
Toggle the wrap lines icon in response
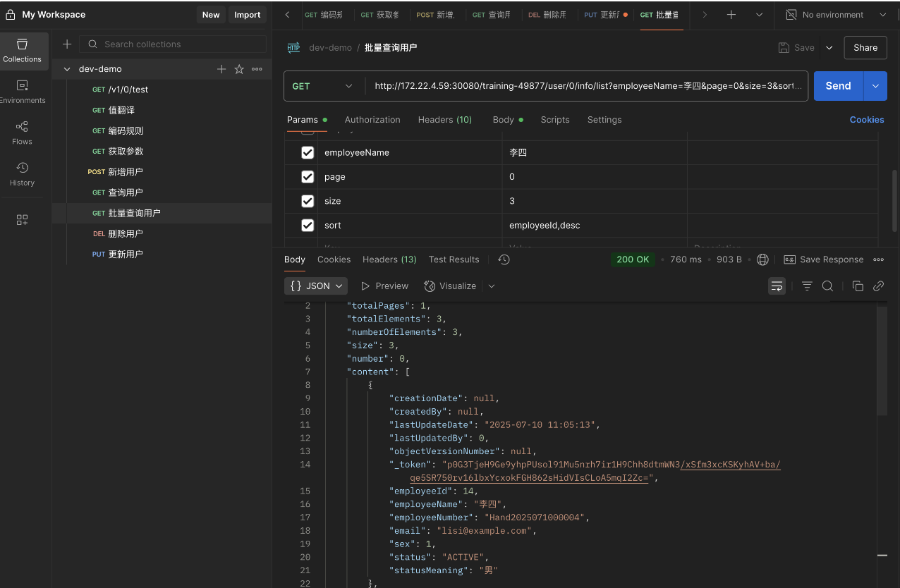(x=777, y=286)
